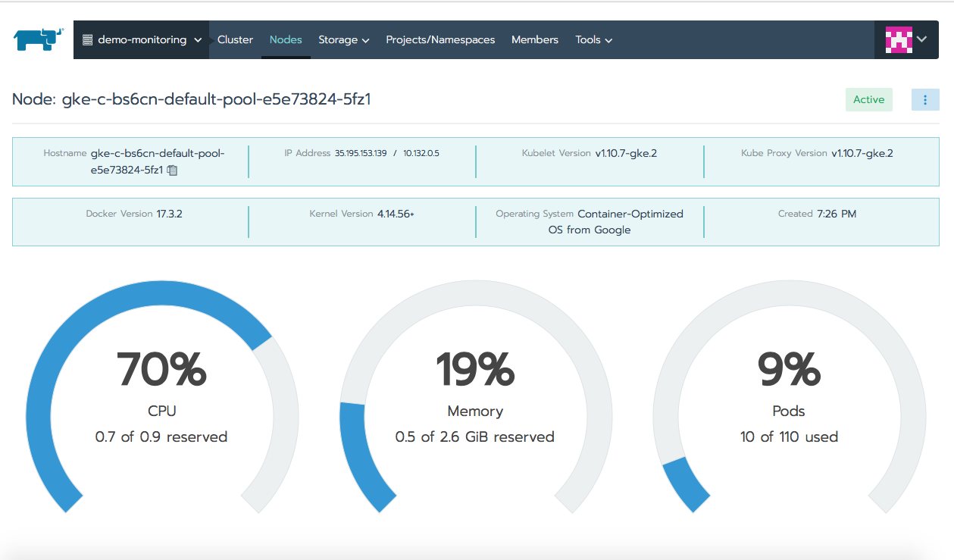
Task: Copy hostname with the clipboard icon
Action: (x=172, y=171)
